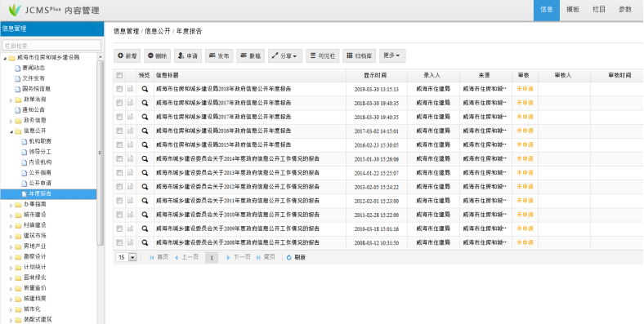The image size is (644, 324).
Task: Go to 下一页 next page
Action: pos(238,257)
